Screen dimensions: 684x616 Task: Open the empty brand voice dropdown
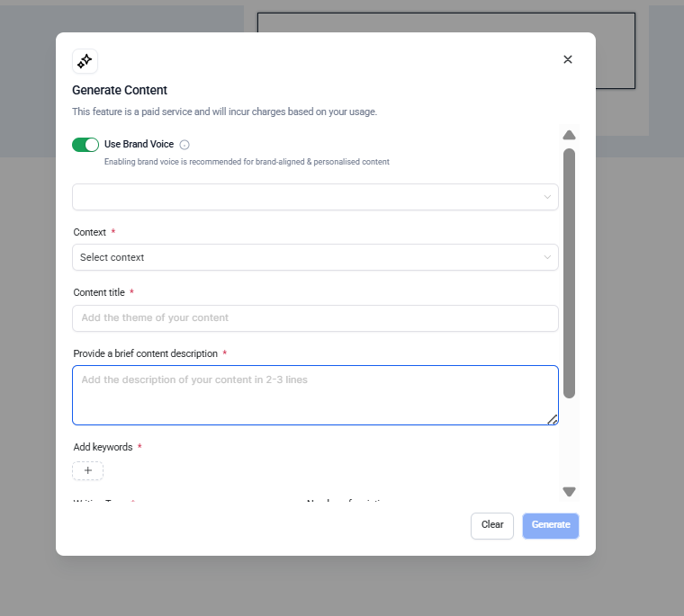306,197
